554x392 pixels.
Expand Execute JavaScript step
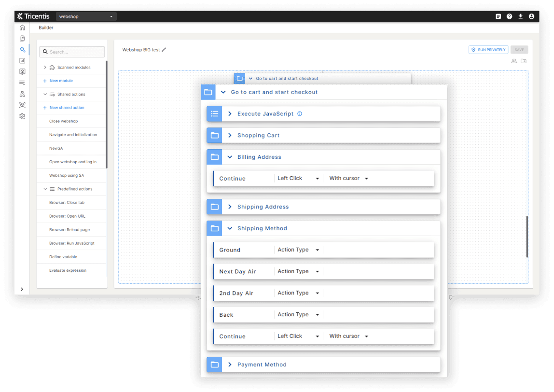(x=230, y=114)
